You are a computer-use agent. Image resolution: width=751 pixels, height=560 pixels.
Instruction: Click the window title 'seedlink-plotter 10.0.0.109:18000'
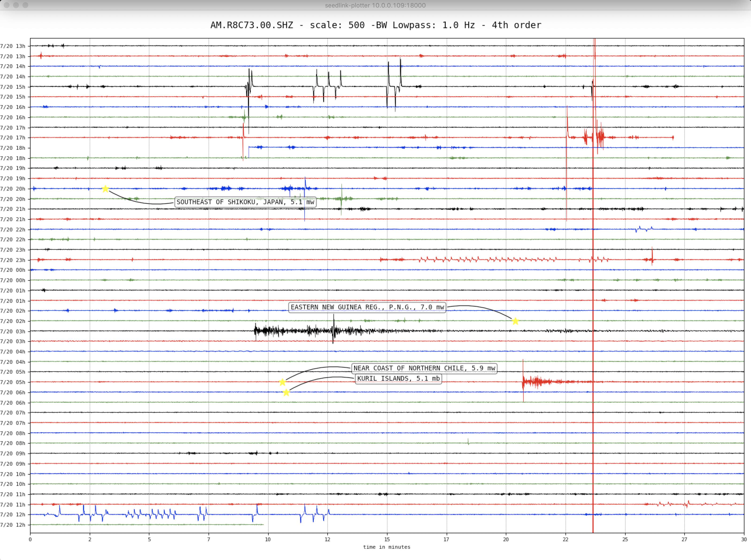click(x=375, y=5)
